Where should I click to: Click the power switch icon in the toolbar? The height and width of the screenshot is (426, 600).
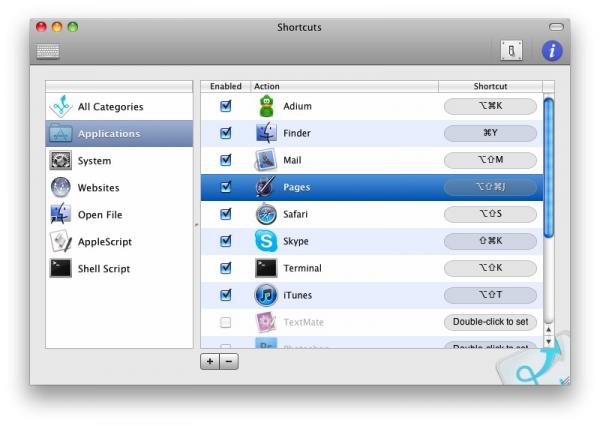(x=512, y=51)
